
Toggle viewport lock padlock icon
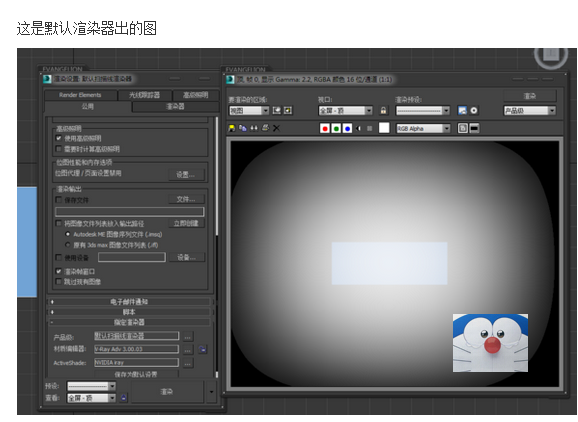tap(383, 110)
